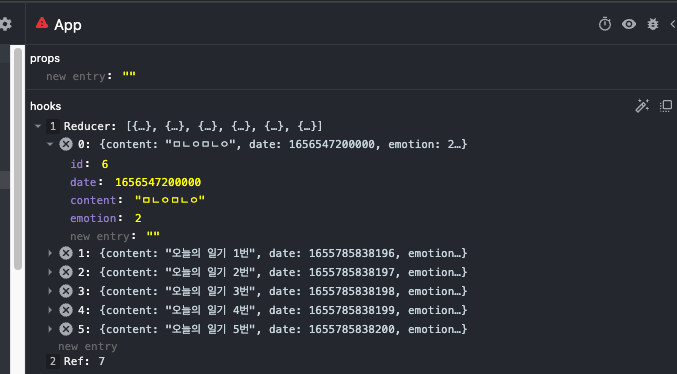Click item 4 summary date 1655785838199
This screenshot has width=677, height=374.
coord(283,310)
